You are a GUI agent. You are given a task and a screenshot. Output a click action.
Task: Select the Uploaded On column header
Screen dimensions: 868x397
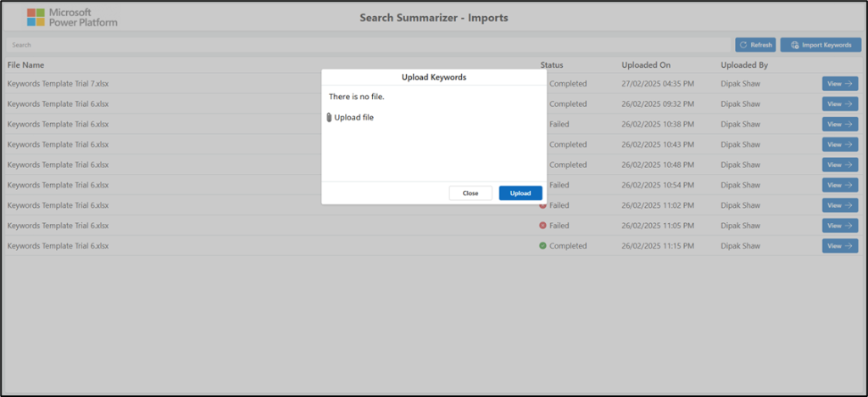pyautogui.click(x=646, y=64)
